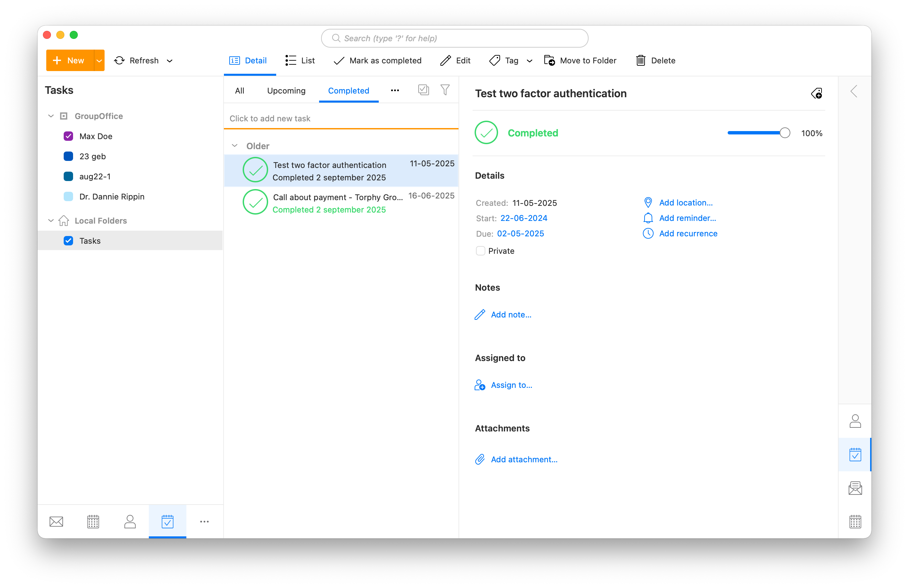Screen dimensions: 909x588
Task: Open the Calendar module from the bottom bar
Action: click(93, 521)
